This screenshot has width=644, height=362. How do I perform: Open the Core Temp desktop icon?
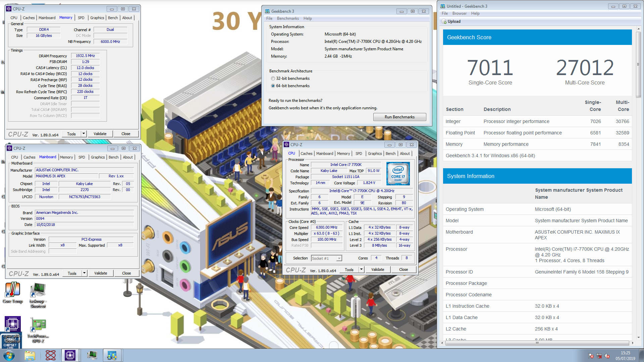pyautogui.click(x=13, y=292)
